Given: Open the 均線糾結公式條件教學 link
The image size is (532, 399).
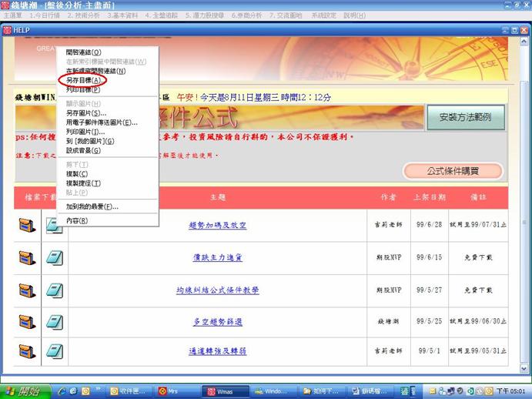Looking at the screenshot, I should point(218,290).
